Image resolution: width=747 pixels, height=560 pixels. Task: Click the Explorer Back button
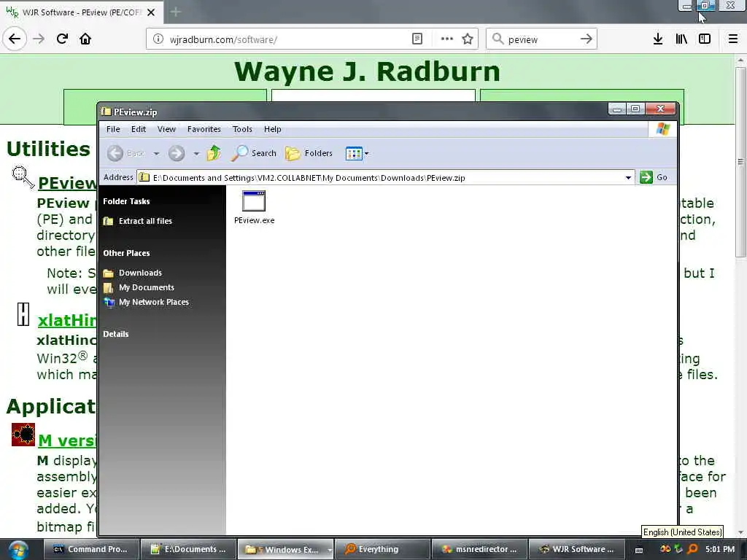click(125, 153)
